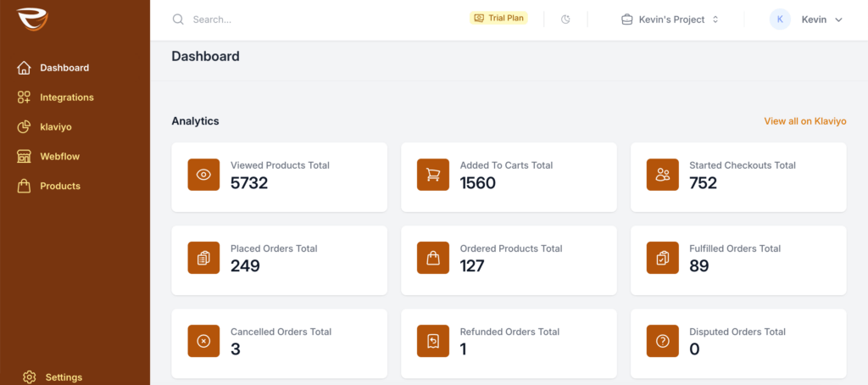Screen dimensions: 868x385
Task: Click the 1560 added to carts value
Action: [478, 183]
